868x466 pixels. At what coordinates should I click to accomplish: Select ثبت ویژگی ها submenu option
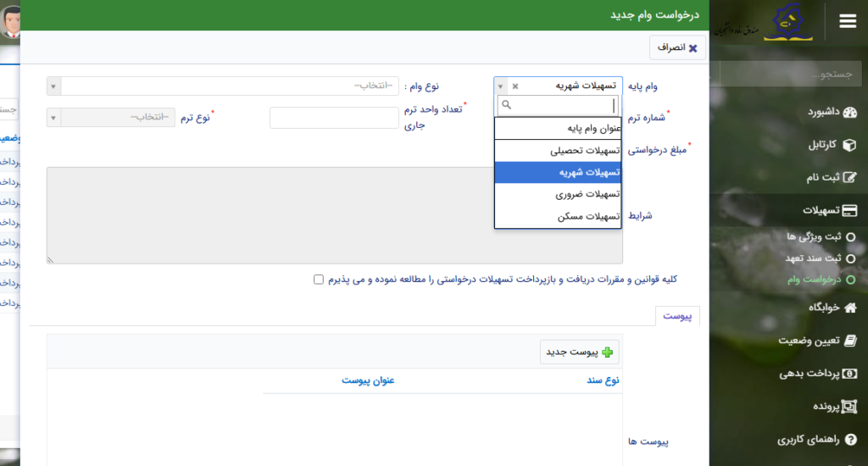[x=814, y=236]
